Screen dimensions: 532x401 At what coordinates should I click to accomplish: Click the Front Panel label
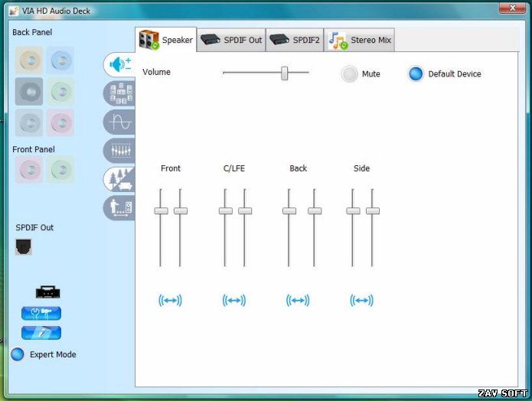click(34, 149)
